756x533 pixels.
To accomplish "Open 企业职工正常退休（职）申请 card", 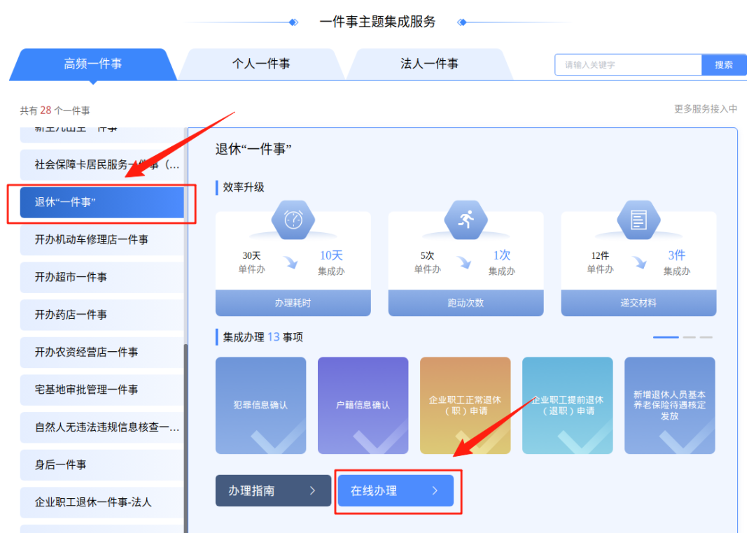I will (x=465, y=405).
